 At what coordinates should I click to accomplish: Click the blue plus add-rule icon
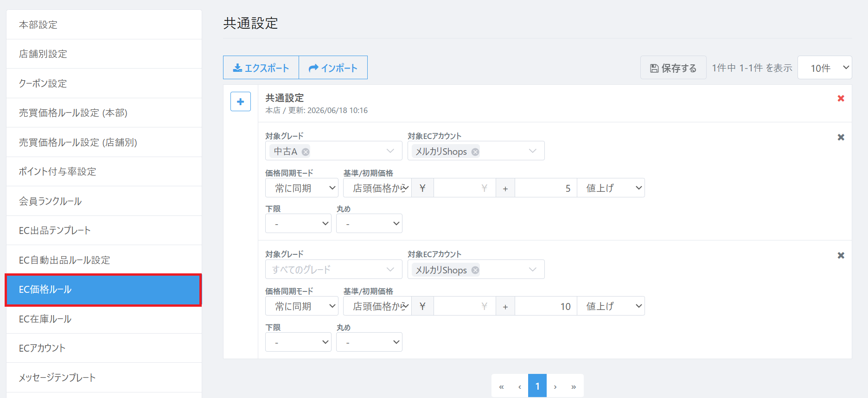(241, 101)
